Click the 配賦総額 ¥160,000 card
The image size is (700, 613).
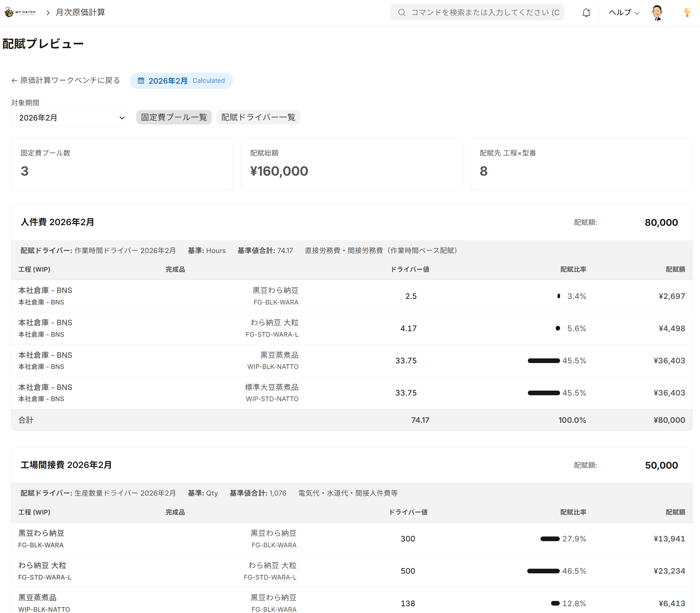tap(351, 164)
